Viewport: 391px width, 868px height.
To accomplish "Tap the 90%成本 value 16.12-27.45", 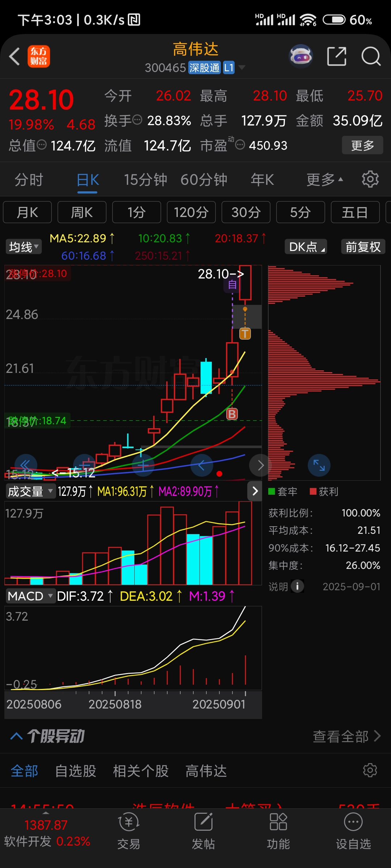I will [353, 548].
